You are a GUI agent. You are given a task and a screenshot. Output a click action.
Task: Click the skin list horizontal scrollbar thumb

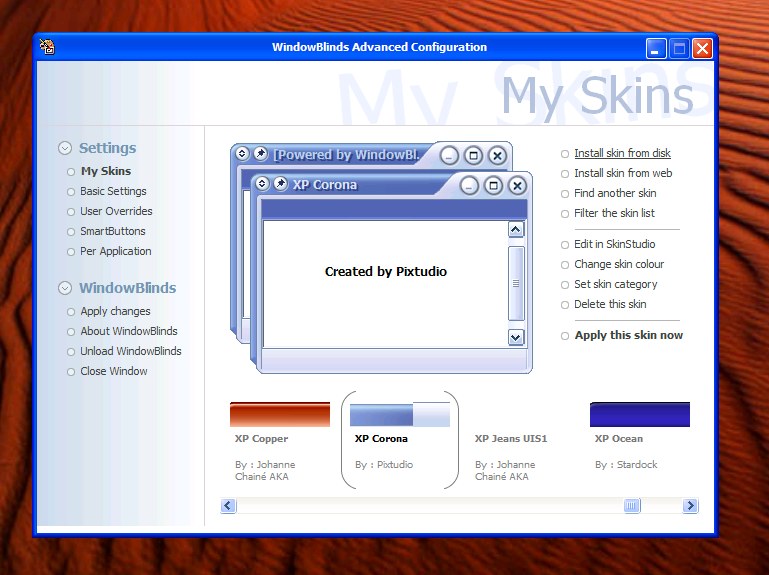tap(632, 505)
